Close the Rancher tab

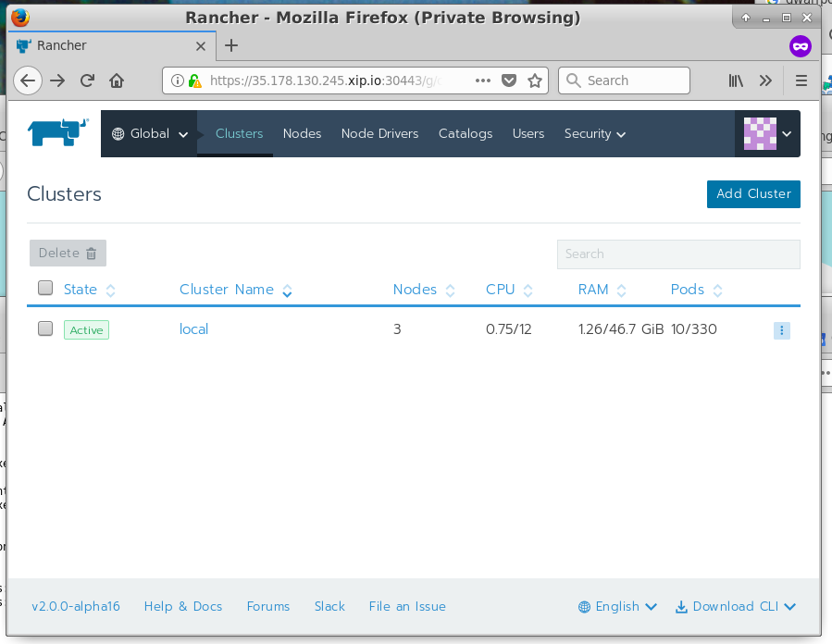coord(201,46)
